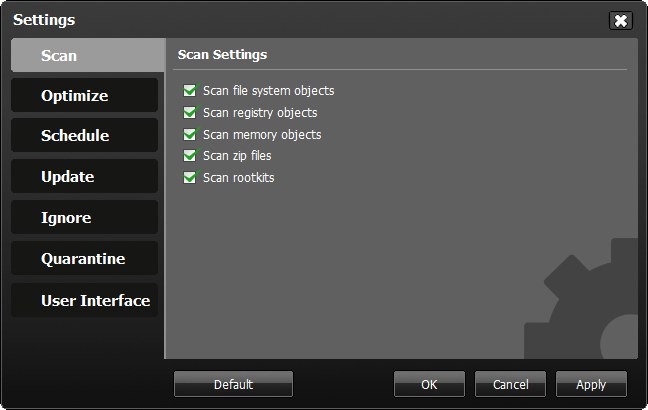Image resolution: width=648 pixels, height=410 pixels.
Task: Disable Scan memory objects option
Action: tap(190, 134)
